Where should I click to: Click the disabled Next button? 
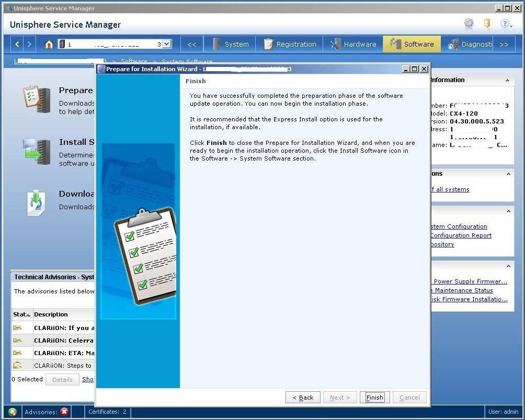340,397
